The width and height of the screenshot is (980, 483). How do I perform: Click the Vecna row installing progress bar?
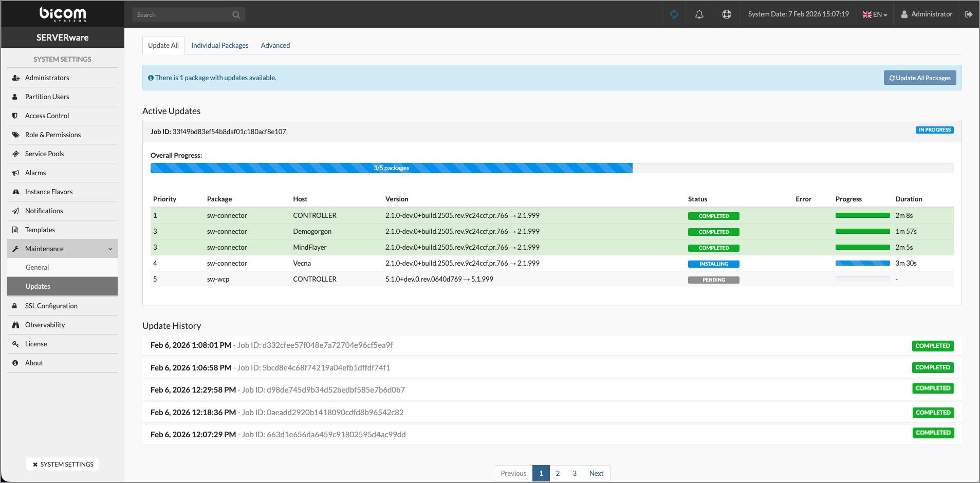coord(863,264)
